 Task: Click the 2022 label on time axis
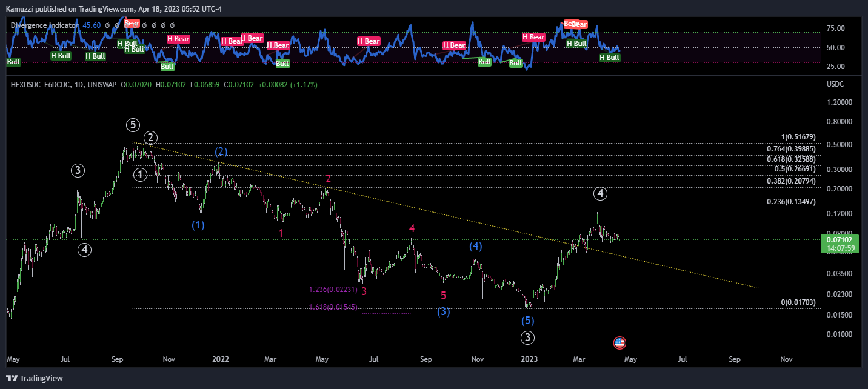coord(221,359)
